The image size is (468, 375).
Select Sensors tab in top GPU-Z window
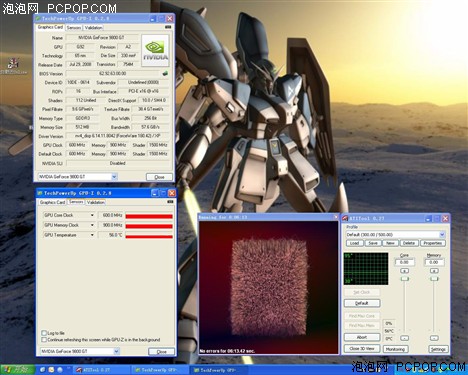[74, 28]
